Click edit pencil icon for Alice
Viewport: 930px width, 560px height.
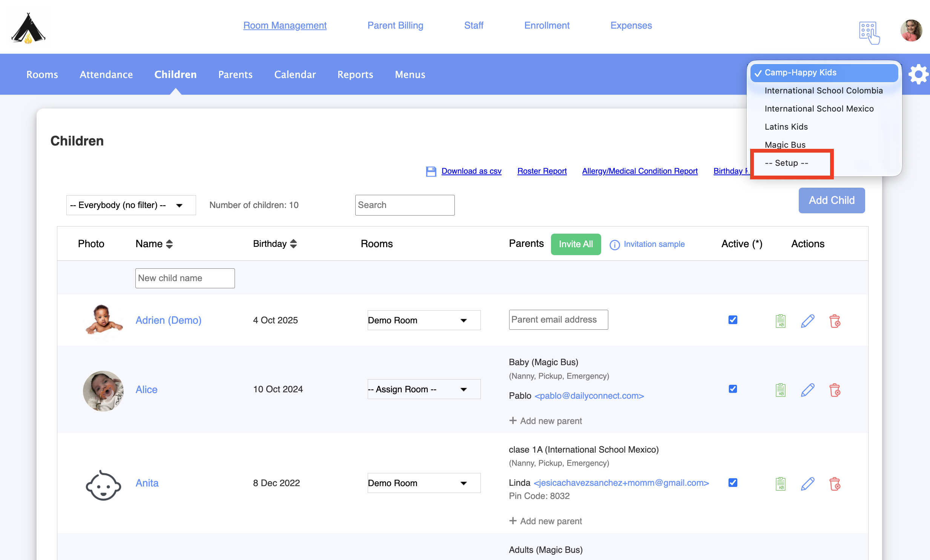point(807,390)
